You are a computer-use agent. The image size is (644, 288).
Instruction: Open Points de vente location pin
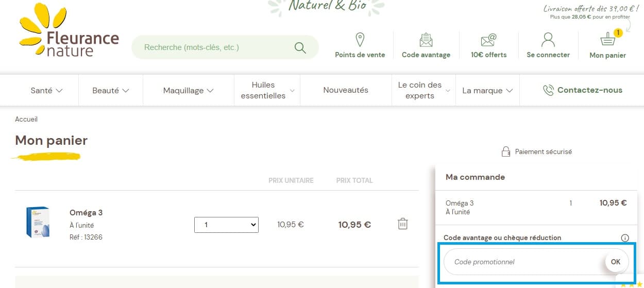(x=360, y=40)
